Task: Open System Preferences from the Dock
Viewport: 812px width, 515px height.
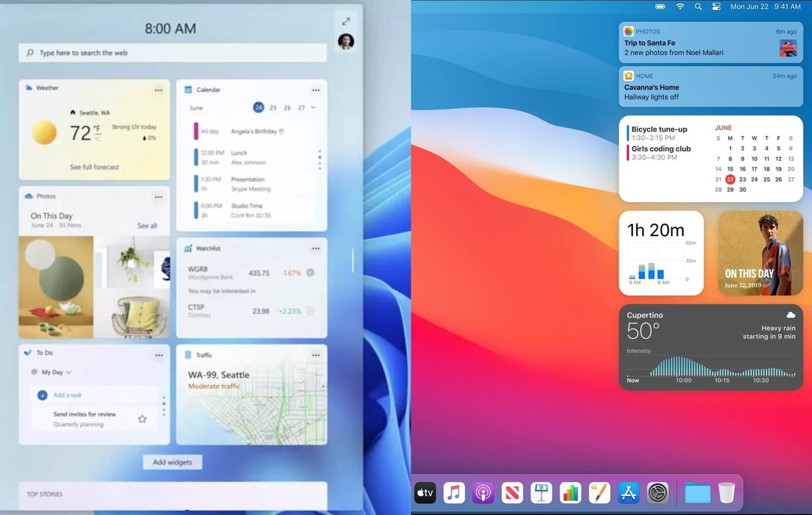Action: [x=657, y=492]
